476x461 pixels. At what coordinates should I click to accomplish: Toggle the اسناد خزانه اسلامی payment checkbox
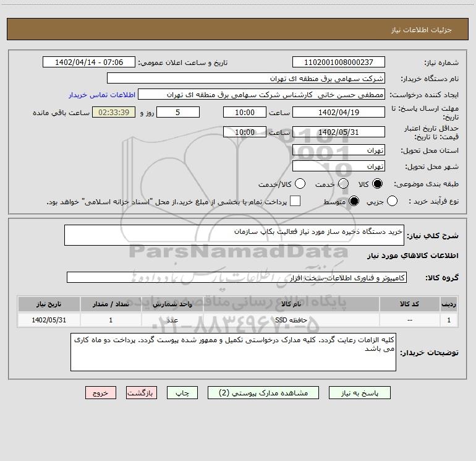point(295,201)
